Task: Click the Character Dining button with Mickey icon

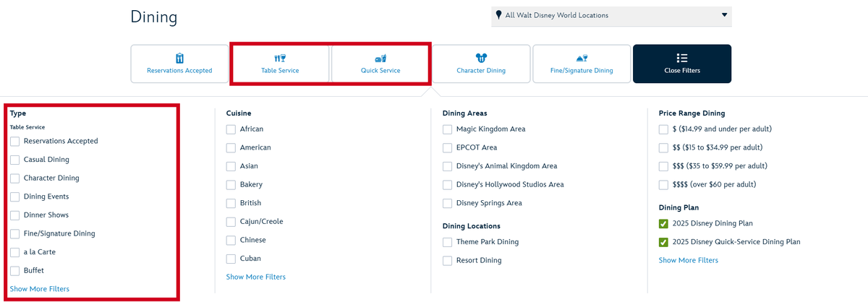Action: pos(481,64)
